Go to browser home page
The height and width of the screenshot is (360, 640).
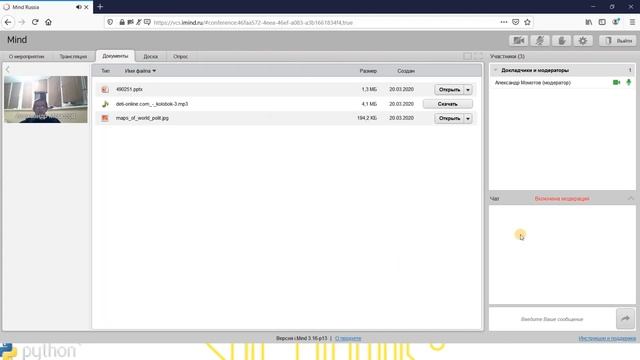[x=48, y=22]
